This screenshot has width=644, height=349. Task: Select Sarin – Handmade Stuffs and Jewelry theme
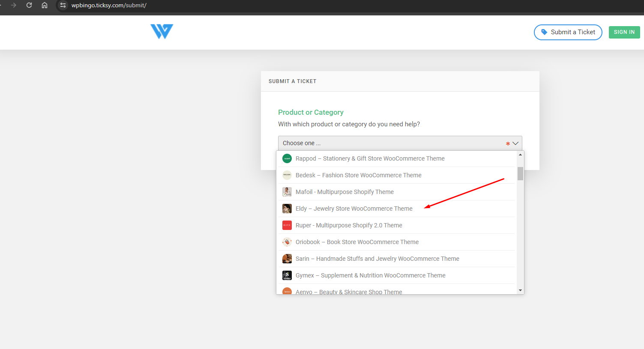[397, 259]
